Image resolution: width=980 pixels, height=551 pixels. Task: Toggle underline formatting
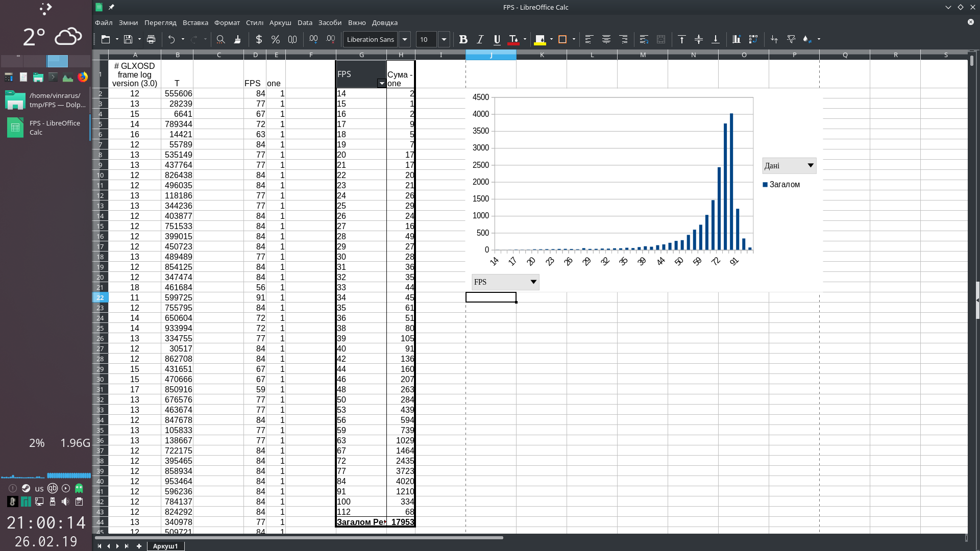point(497,39)
